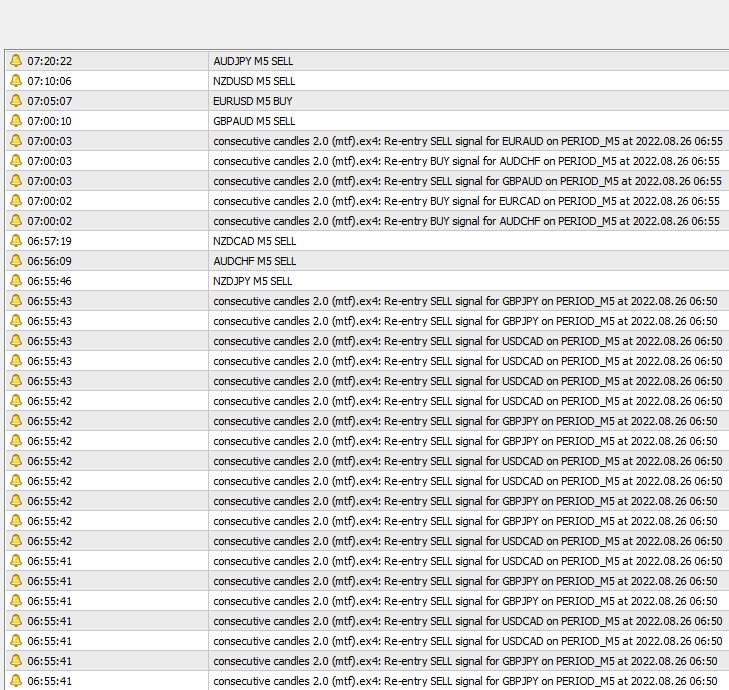This screenshot has height=690, width=729.
Task: Select the "EURUSD M5 BUY" alert message
Action: (x=252, y=101)
